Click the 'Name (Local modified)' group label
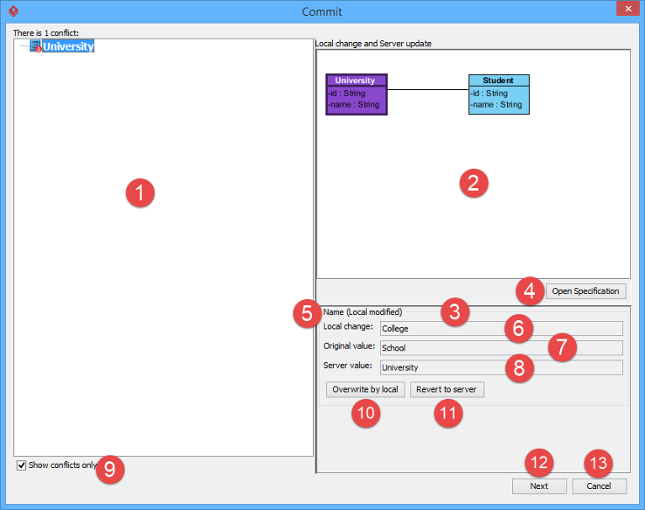This screenshot has width=645, height=510. click(x=362, y=312)
